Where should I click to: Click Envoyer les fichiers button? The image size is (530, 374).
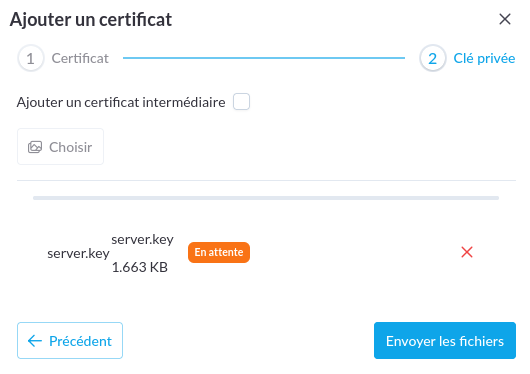tap(445, 341)
